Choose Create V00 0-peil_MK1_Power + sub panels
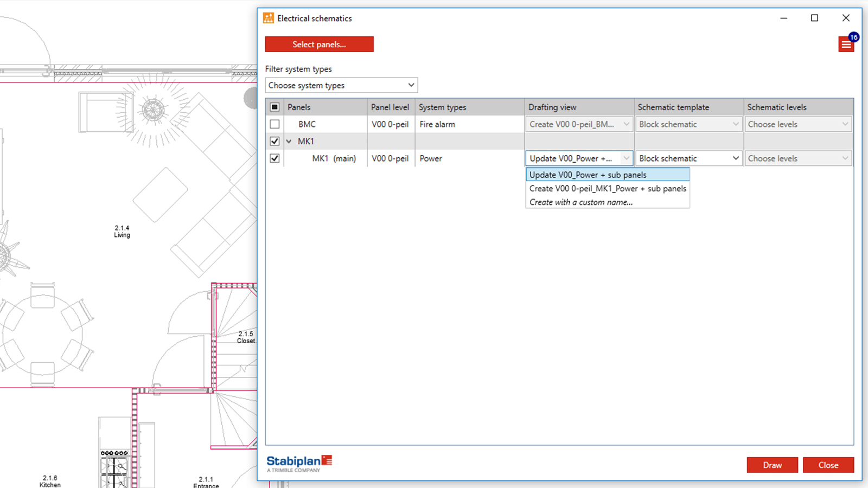 pos(607,188)
